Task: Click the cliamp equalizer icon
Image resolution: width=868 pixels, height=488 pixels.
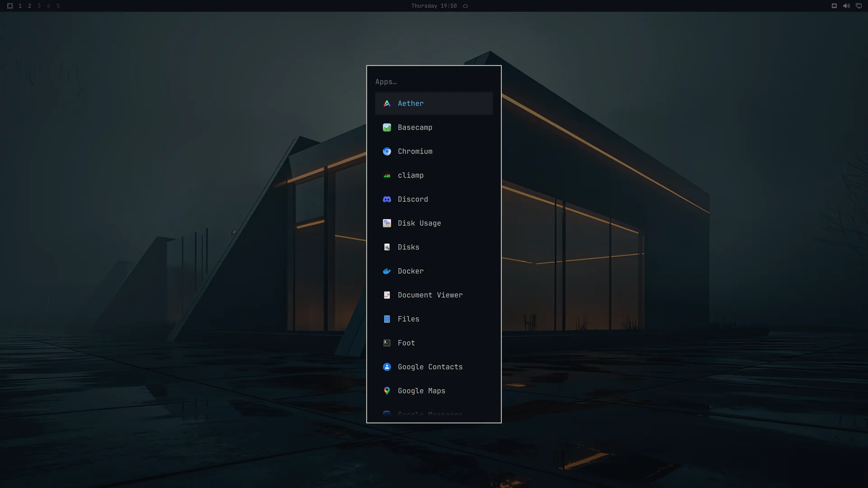Action: (387, 175)
